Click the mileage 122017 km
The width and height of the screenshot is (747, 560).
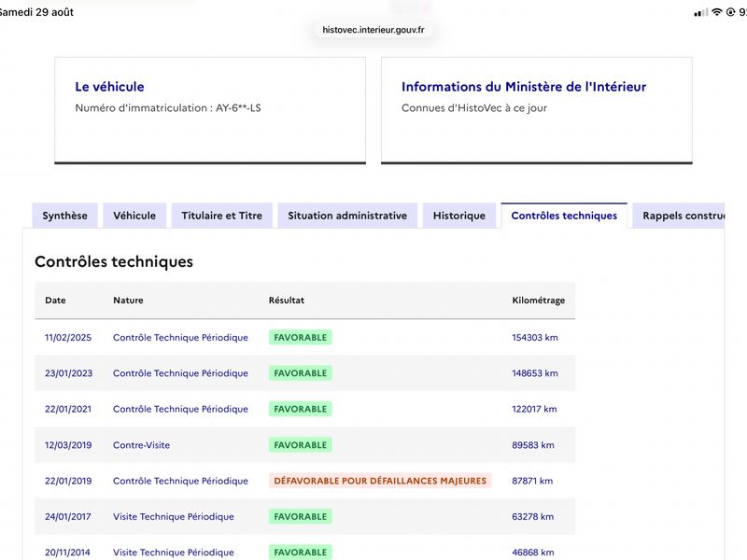(534, 409)
